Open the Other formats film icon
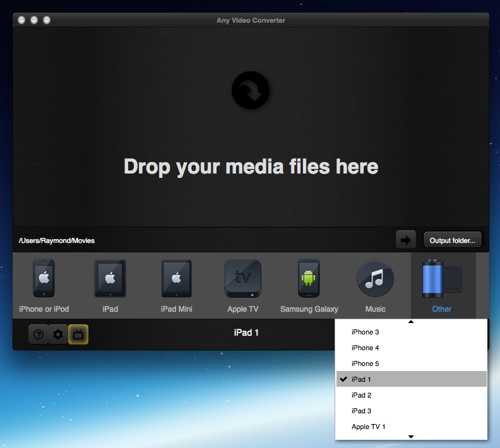500x448 pixels. pos(442,278)
